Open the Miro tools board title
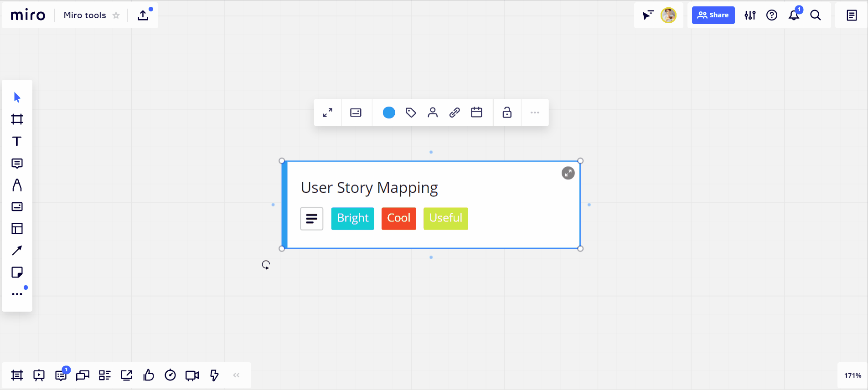868x390 pixels. pos(85,15)
